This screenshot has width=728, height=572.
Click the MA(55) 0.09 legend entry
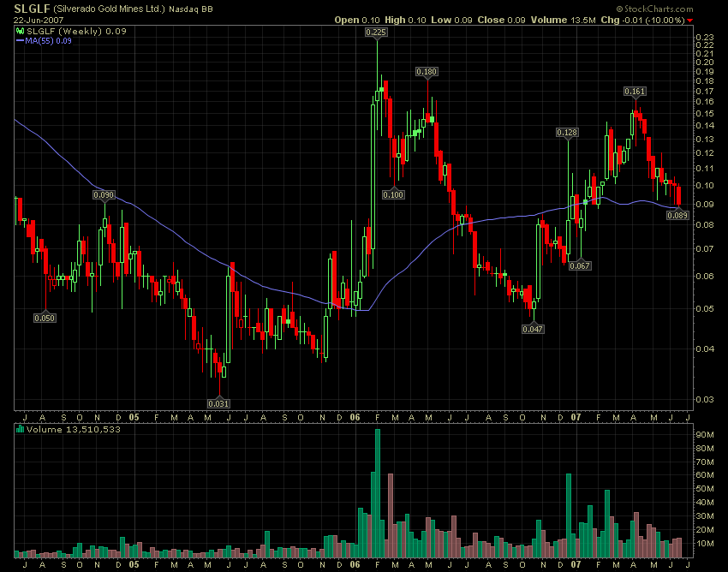(x=44, y=41)
